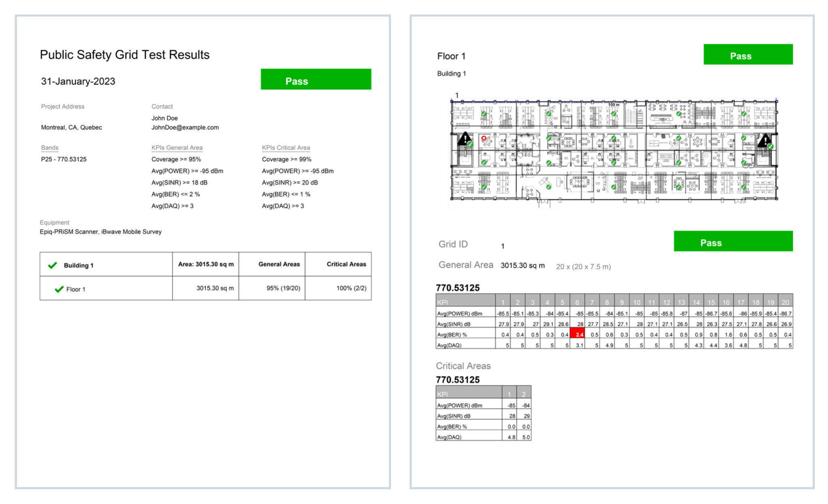Click green check marker below the 100 m label

(x=614, y=114)
